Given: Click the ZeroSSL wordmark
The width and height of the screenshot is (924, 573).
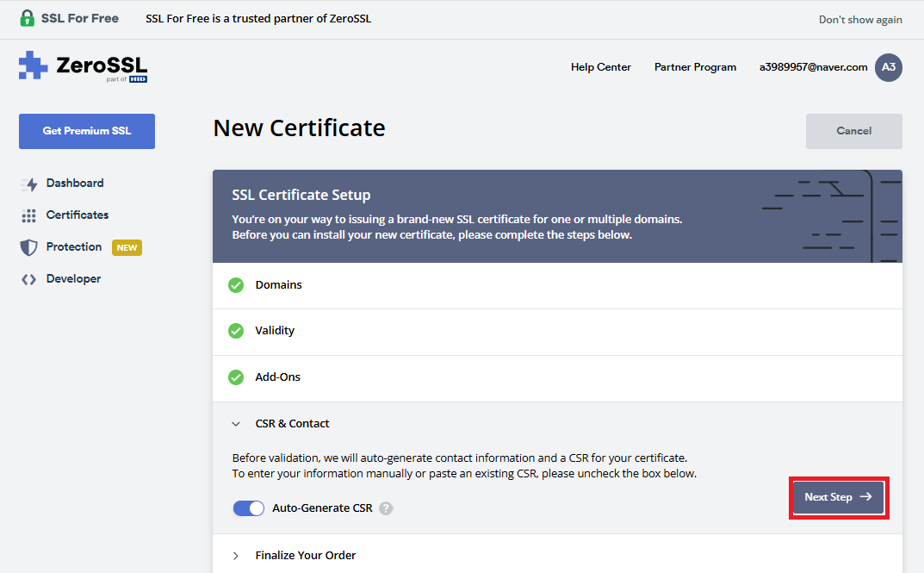Looking at the screenshot, I should coord(102,65).
